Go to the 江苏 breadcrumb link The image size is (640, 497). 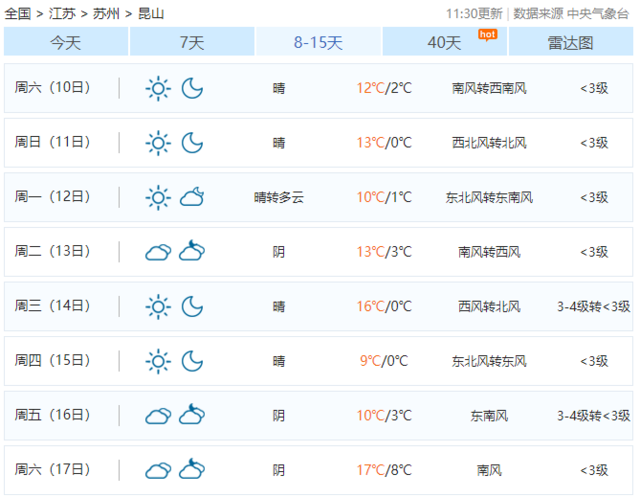pos(62,14)
